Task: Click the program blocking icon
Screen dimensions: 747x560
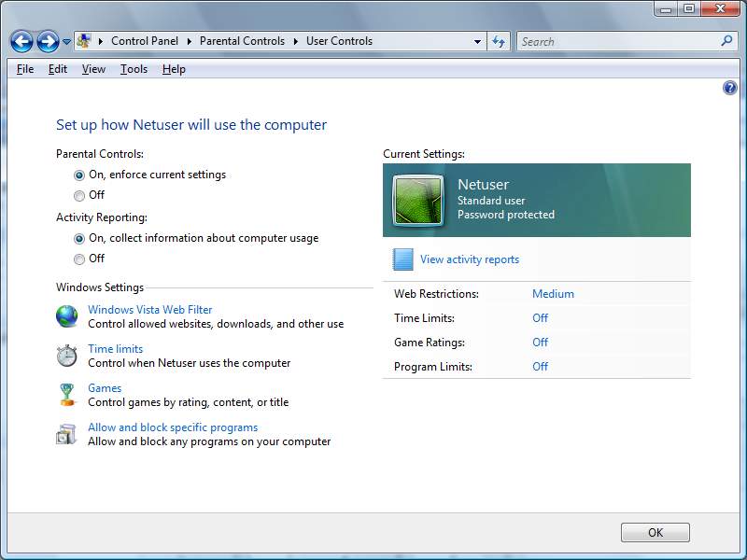Action: pyautogui.click(x=66, y=434)
